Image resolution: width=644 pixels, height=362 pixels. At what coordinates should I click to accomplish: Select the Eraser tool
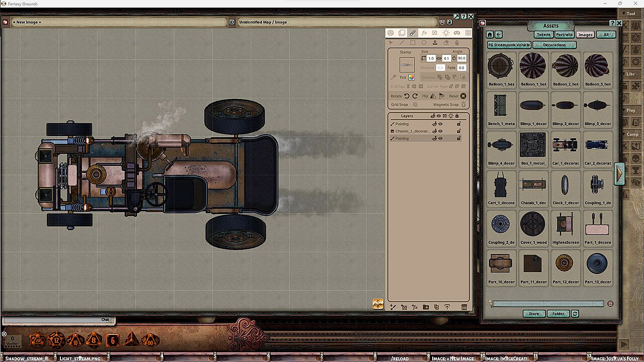pos(446,43)
